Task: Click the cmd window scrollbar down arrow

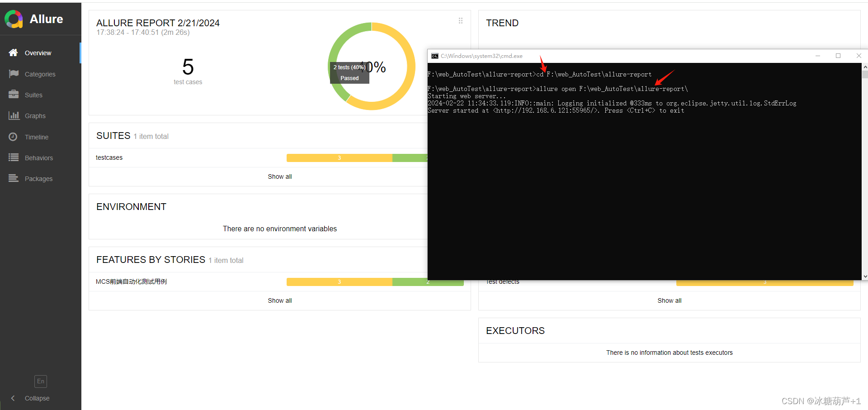Action: (x=865, y=276)
